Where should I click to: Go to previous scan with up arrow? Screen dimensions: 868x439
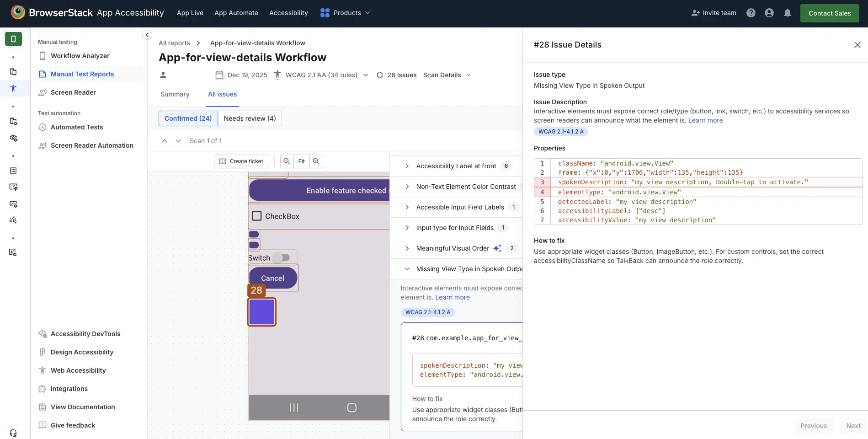(165, 141)
